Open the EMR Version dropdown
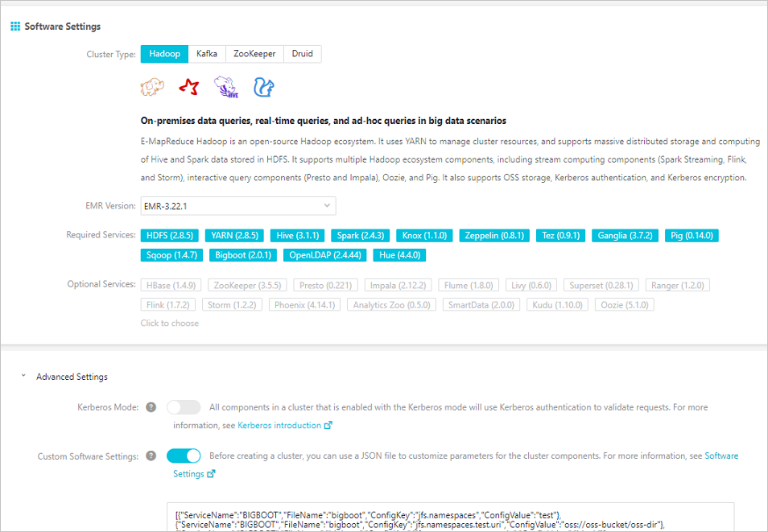768x532 pixels. pyautogui.click(x=238, y=206)
